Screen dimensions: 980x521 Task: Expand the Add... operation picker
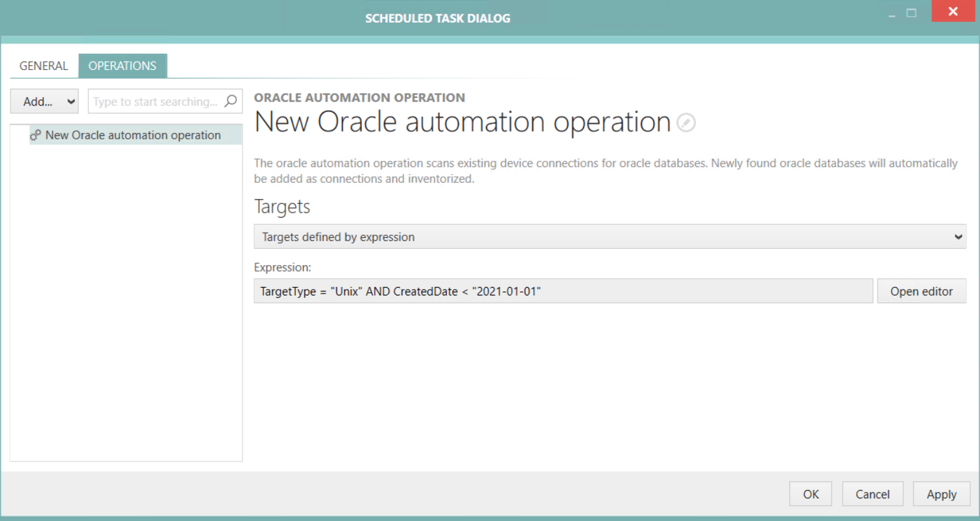click(43, 101)
